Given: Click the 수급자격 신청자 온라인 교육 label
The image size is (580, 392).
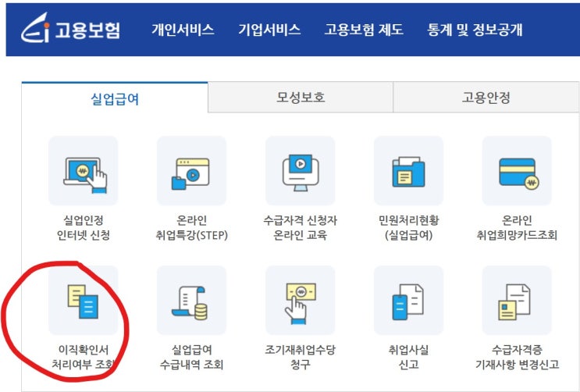Looking at the screenshot, I should (x=300, y=228).
